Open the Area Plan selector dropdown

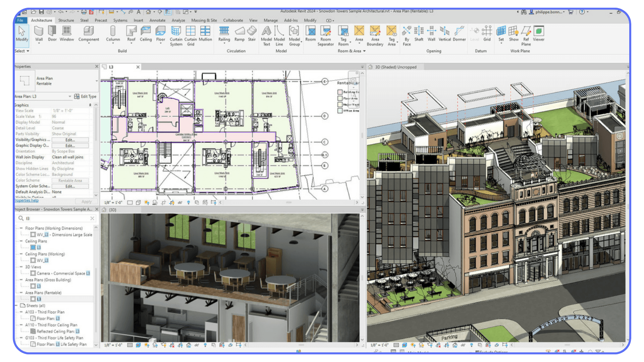pyautogui.click(x=70, y=96)
